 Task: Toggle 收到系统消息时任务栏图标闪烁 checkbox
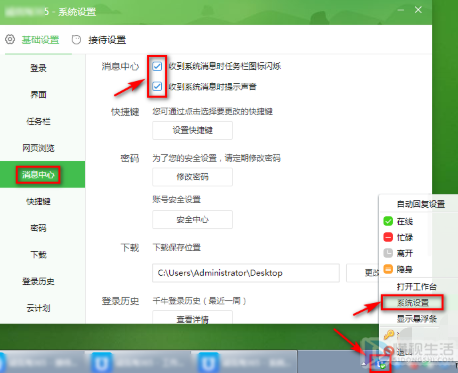point(157,66)
